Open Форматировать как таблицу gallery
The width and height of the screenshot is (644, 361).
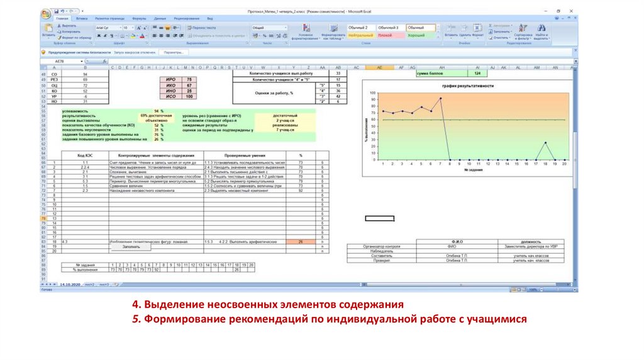click(333, 31)
